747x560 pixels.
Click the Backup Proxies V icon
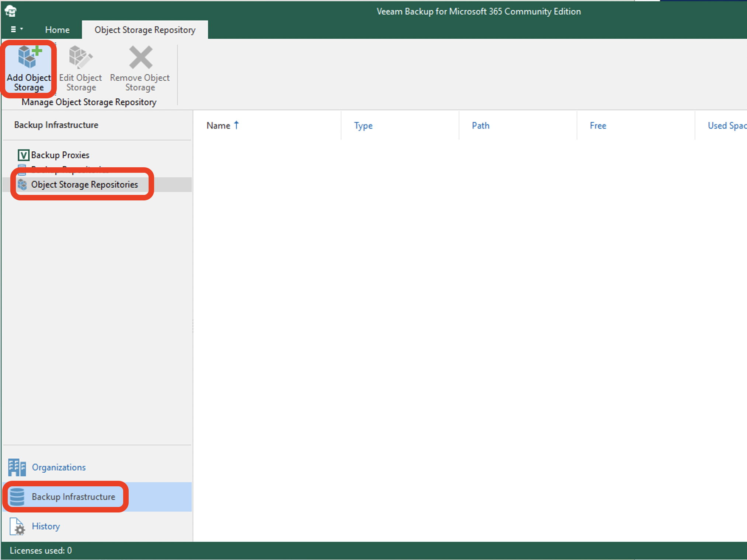23,155
